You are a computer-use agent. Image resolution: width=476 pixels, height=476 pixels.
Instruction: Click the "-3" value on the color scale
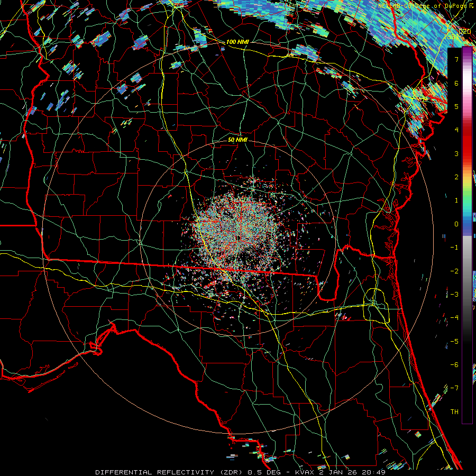click(454, 295)
